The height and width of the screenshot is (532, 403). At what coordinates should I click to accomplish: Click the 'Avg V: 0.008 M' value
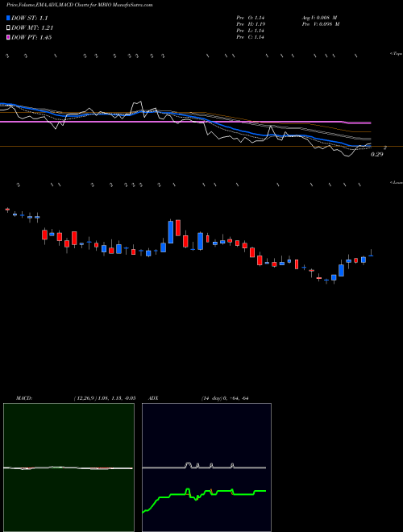(321, 18)
